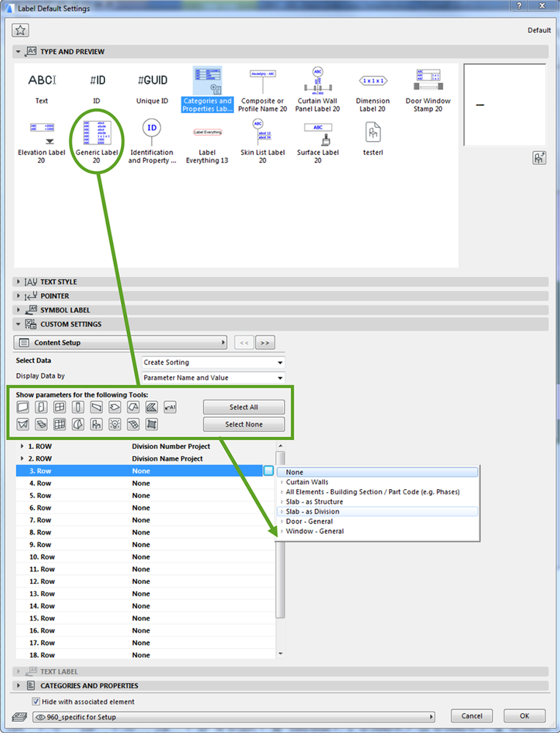Toggle Slab tool parameters
Viewport: 560px width, 733px height.
pyautogui.click(x=115, y=407)
